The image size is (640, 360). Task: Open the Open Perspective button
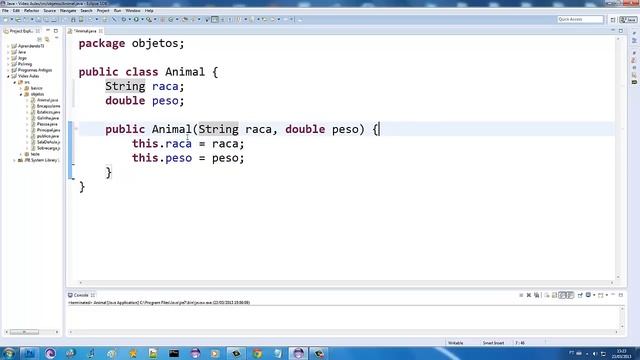point(613,20)
